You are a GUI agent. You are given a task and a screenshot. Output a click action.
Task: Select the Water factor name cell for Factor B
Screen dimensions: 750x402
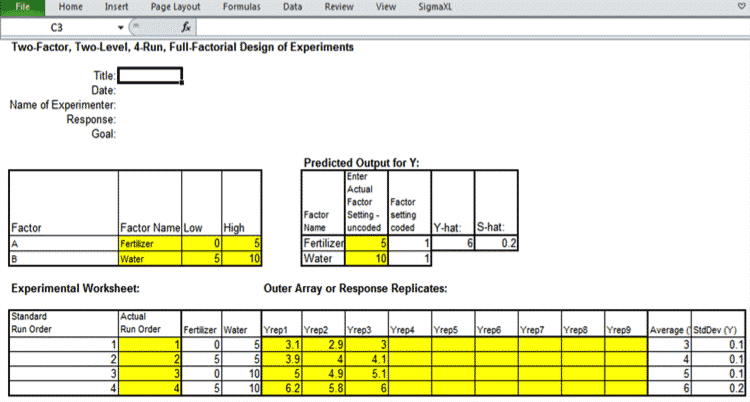[x=150, y=259]
